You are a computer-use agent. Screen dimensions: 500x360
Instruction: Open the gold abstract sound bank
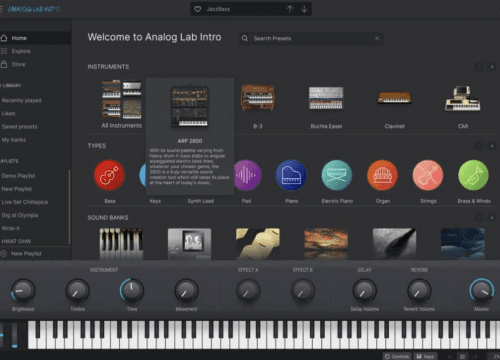click(258, 244)
